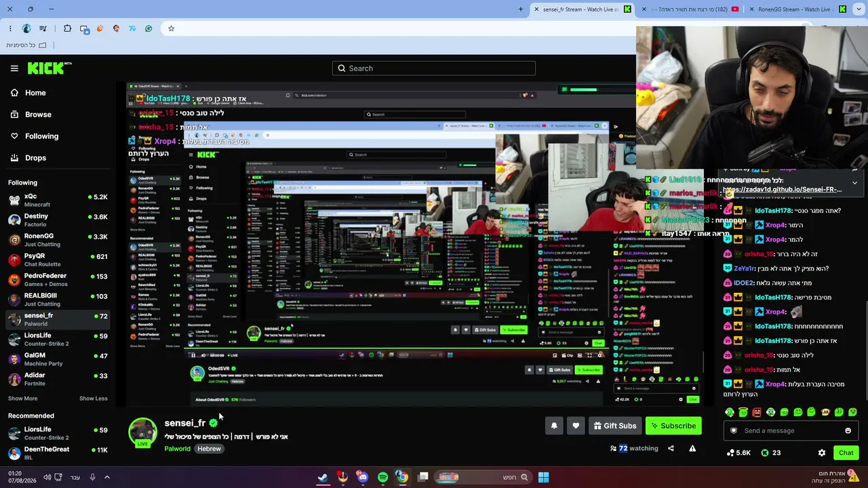Open a new browser tab
Screen dimensions: 868x488
tap(521, 9)
